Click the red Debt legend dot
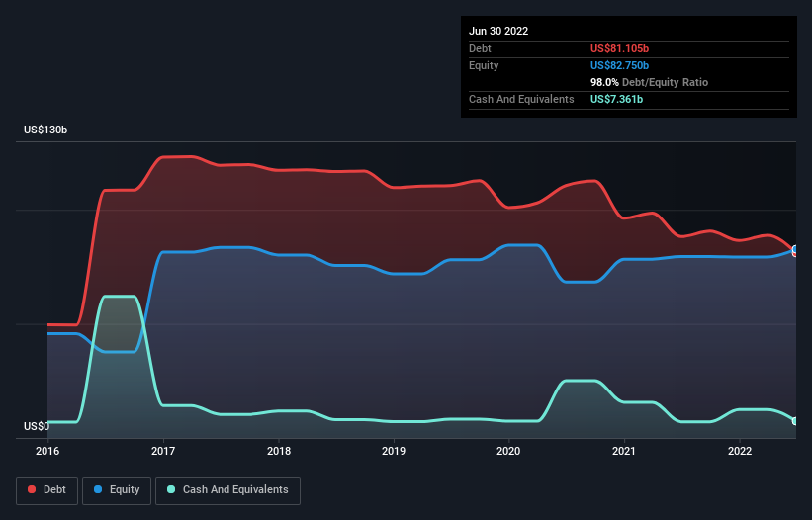The height and width of the screenshot is (520, 812). click(x=32, y=489)
